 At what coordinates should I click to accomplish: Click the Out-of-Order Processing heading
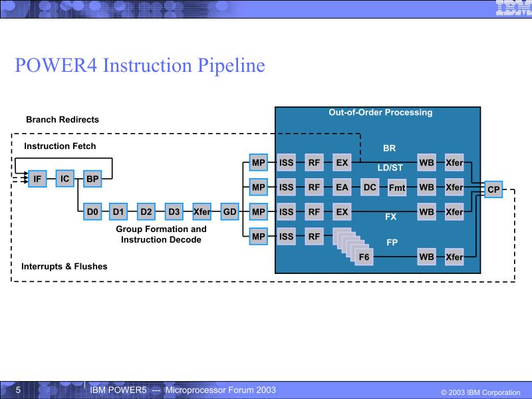click(380, 112)
